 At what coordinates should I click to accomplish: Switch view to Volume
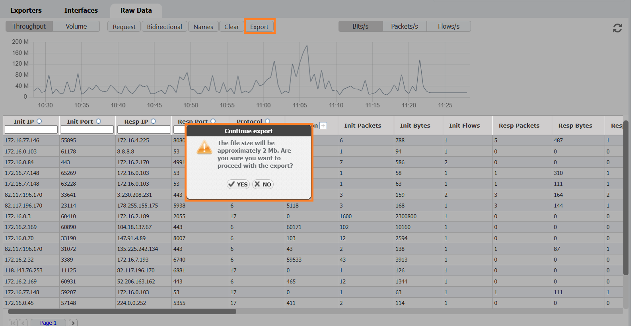(x=76, y=26)
